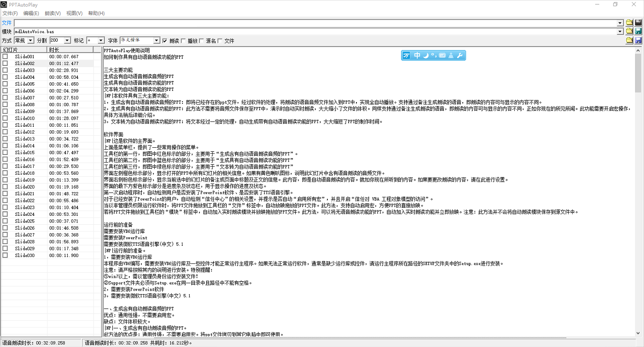Click duration 00:01:56.893
The width and height of the screenshot is (644, 347).
(64, 241)
